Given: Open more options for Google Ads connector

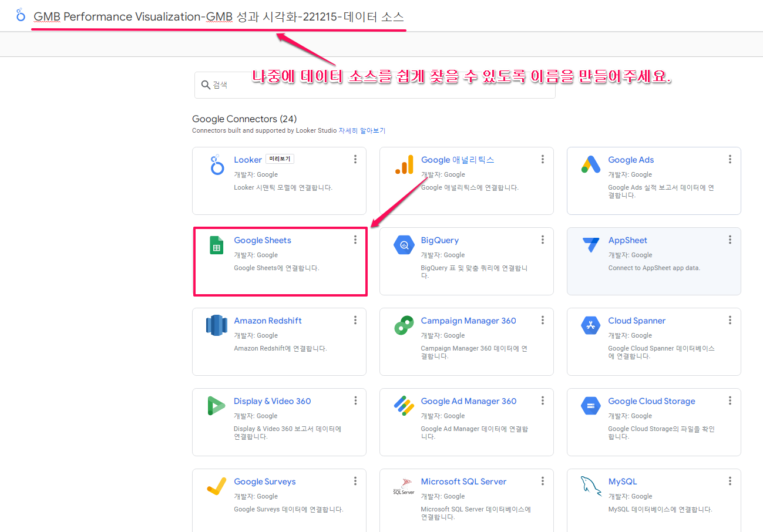Looking at the screenshot, I should 730,159.
